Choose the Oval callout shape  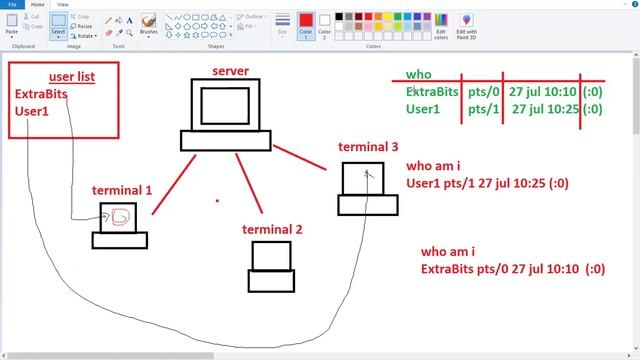(214, 35)
